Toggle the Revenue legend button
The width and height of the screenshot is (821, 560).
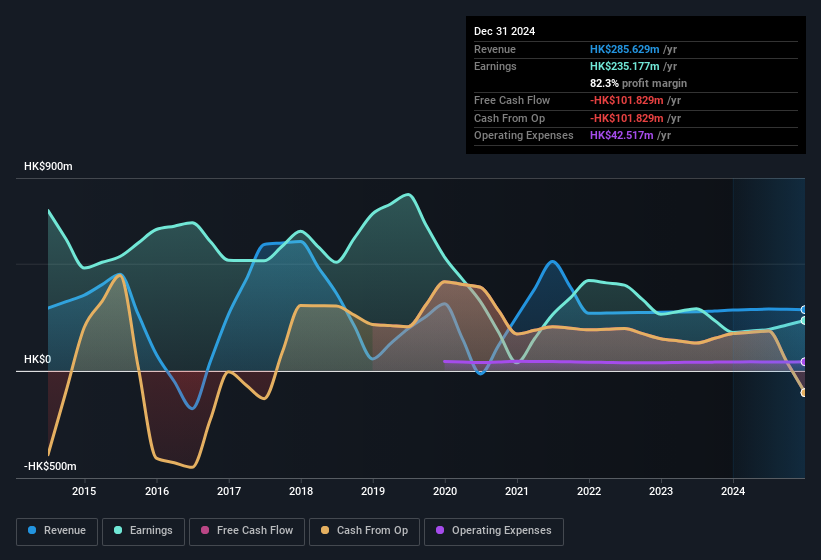(57, 531)
